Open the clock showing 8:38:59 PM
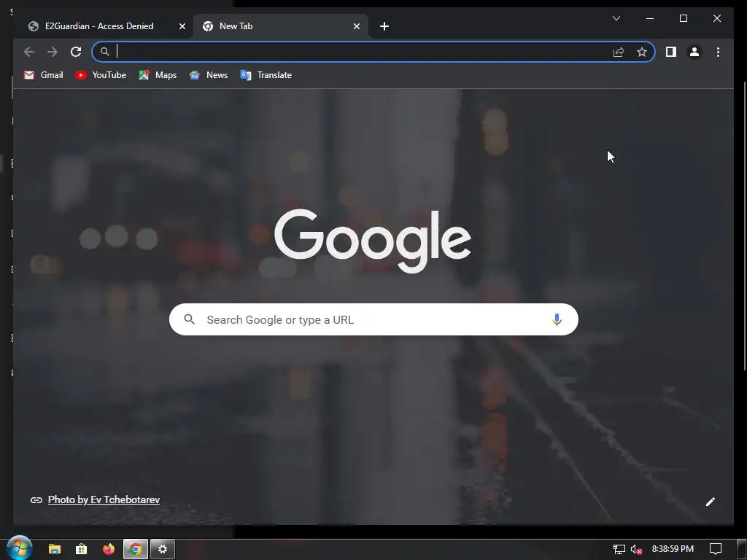747x560 pixels. click(673, 548)
